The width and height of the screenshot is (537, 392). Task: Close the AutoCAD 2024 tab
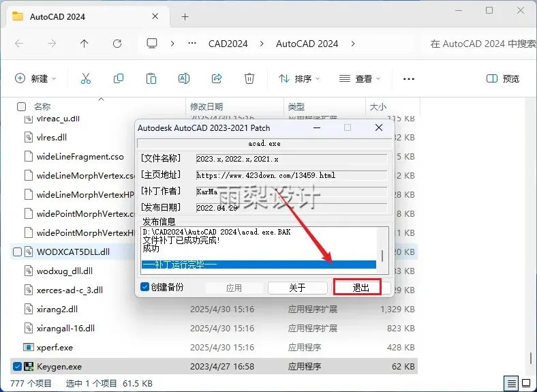tap(155, 16)
